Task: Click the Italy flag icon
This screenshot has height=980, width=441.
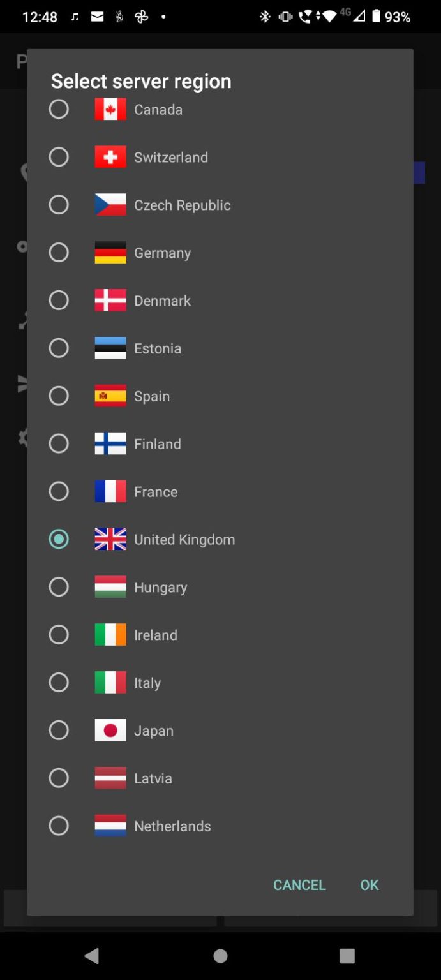Action: [110, 683]
